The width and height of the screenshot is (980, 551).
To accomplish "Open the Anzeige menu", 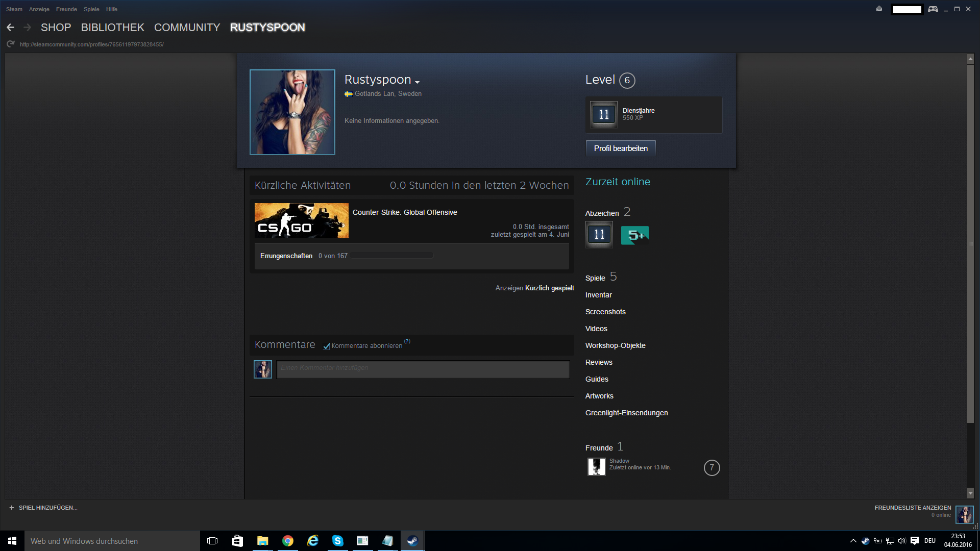I will pyautogui.click(x=39, y=9).
